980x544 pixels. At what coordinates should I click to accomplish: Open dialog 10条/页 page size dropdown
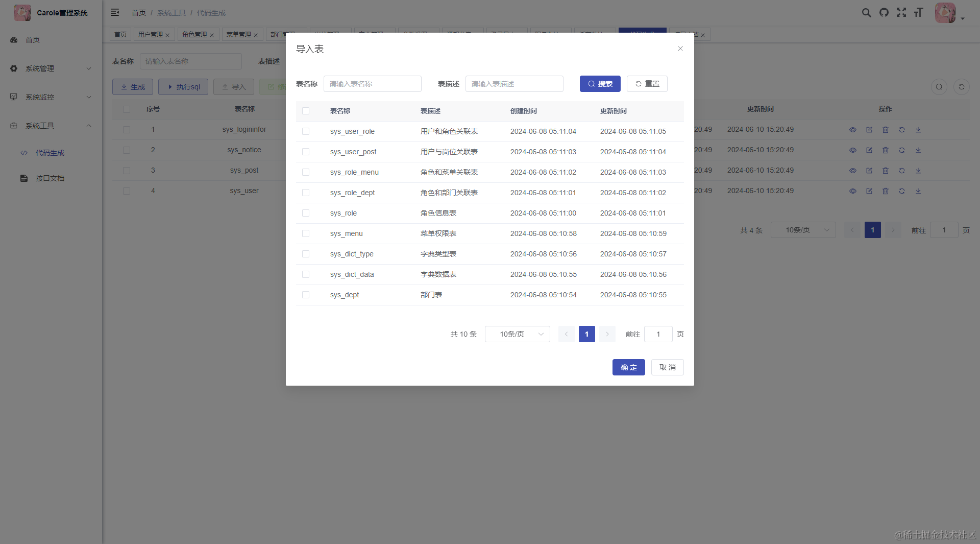[517, 334]
